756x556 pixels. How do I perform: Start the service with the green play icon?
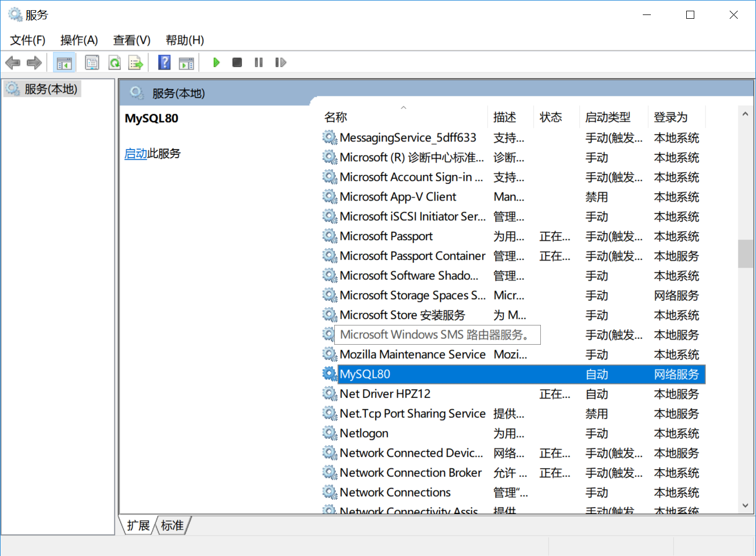tap(216, 63)
